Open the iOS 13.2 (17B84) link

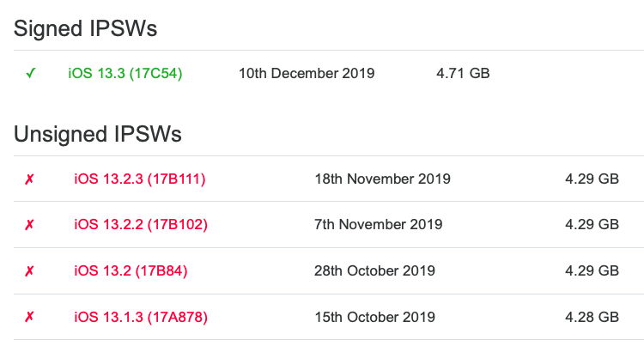point(131,271)
